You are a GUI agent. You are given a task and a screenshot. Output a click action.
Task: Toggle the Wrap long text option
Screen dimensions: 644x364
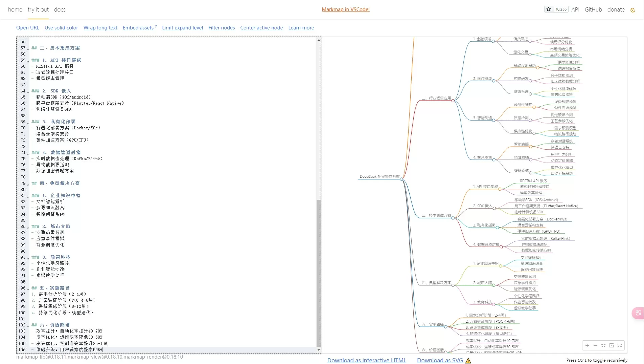click(100, 28)
